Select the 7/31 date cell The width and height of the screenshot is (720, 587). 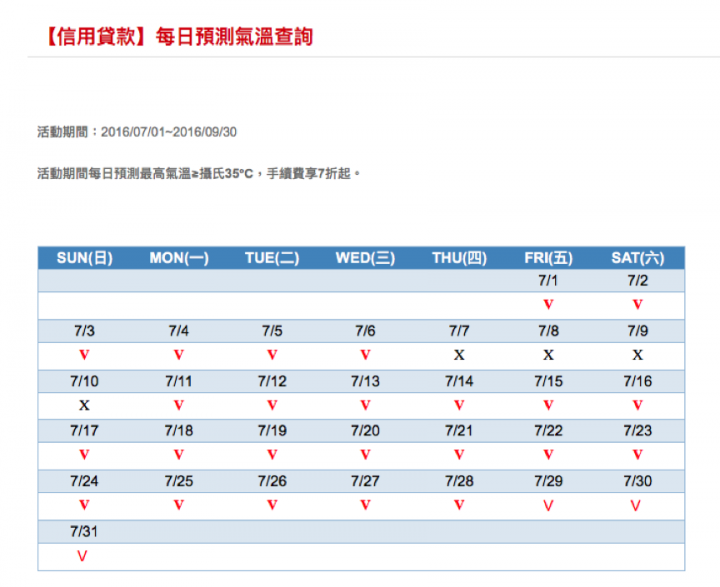pos(84,532)
